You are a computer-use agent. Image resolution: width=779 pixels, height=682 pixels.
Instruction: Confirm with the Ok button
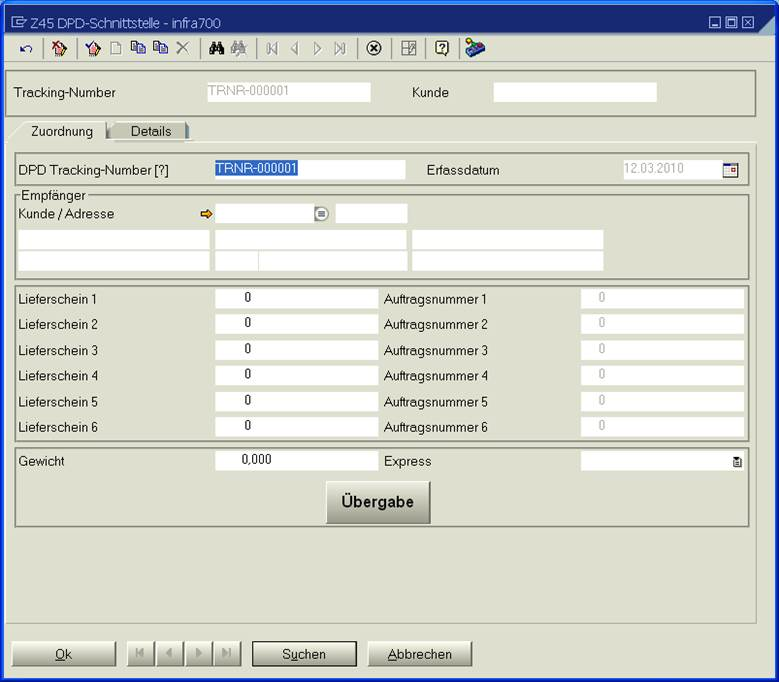point(63,654)
